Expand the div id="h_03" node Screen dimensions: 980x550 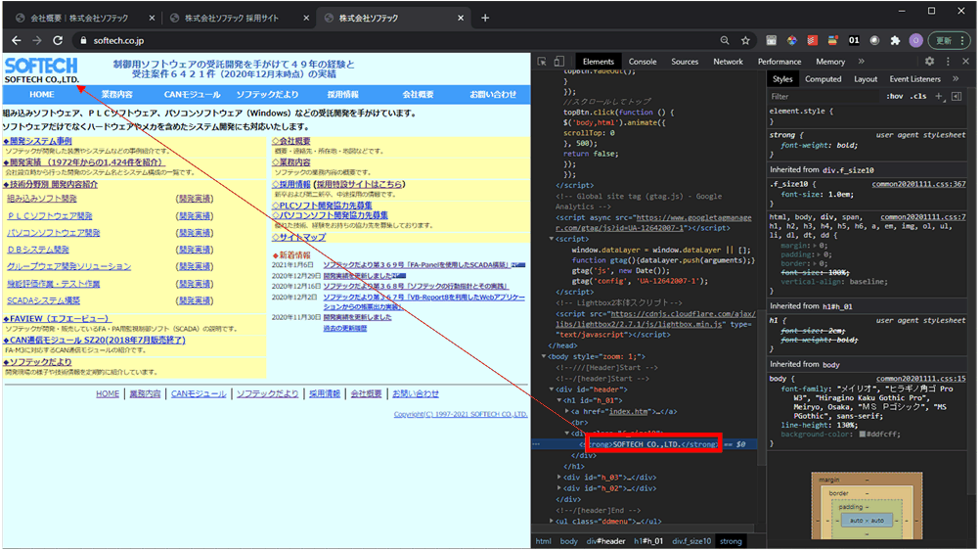point(558,478)
